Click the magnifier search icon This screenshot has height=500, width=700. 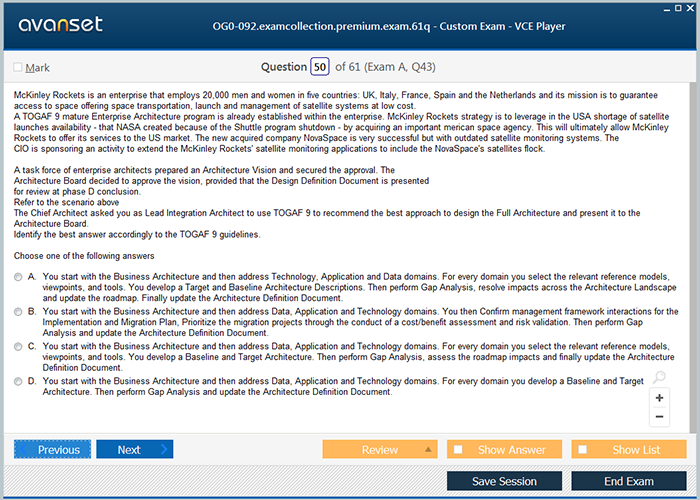[659, 377]
